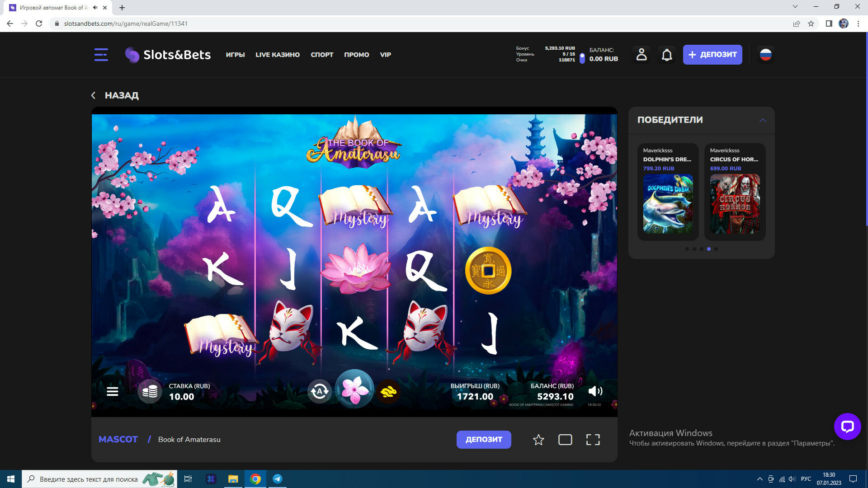868x488 pixels.
Task: Open the notifications bell
Action: pos(667,55)
